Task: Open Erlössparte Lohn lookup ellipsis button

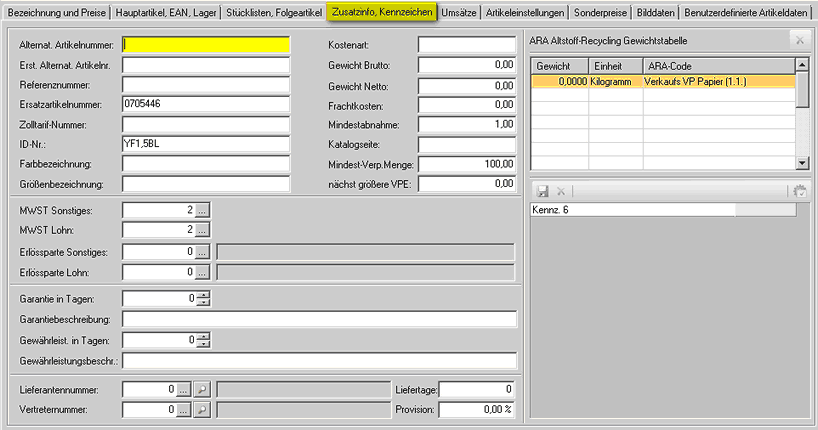Action: (x=201, y=272)
